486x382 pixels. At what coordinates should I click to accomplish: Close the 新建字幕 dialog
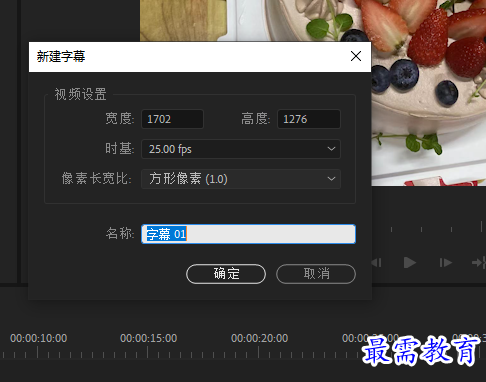click(356, 56)
